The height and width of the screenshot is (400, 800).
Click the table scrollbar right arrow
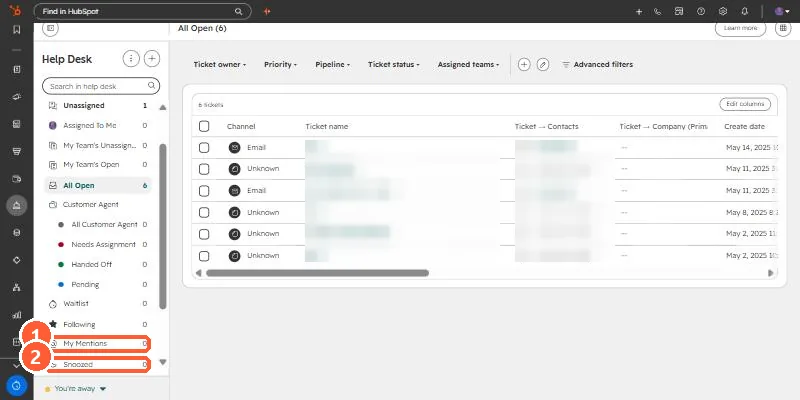click(x=770, y=273)
